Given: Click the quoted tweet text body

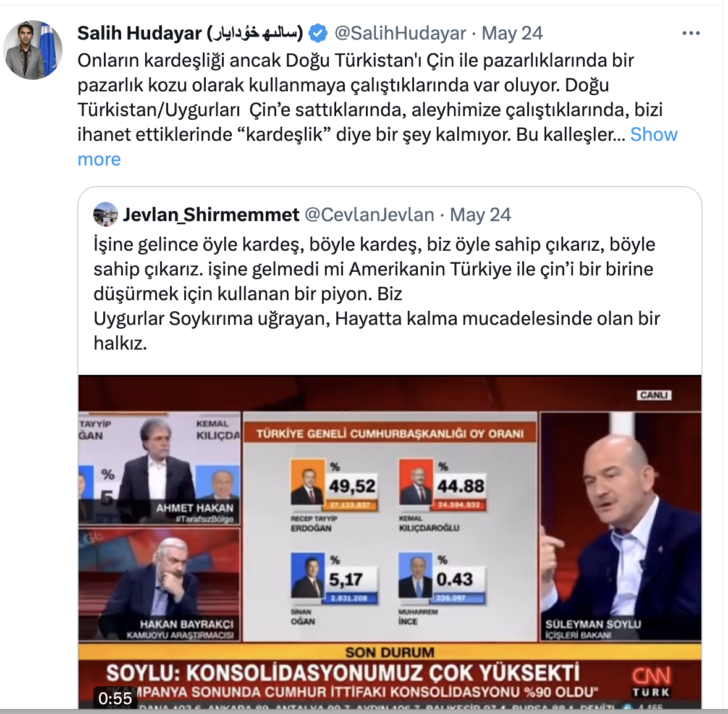Looking at the screenshot, I should (376, 293).
